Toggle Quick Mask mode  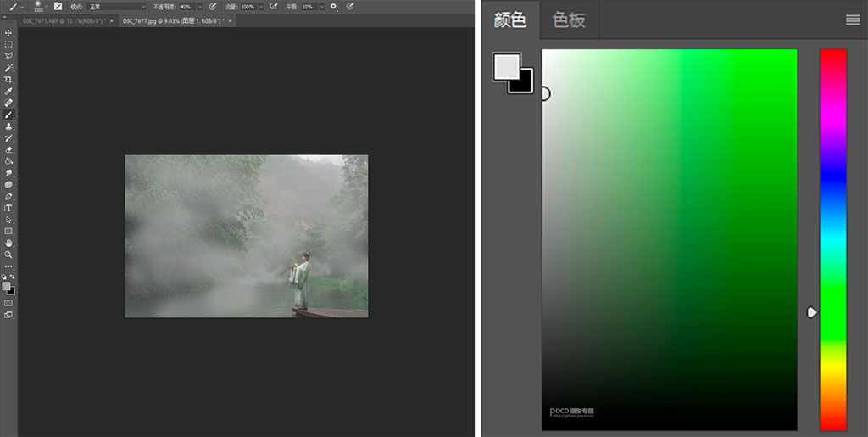pyautogui.click(x=8, y=303)
